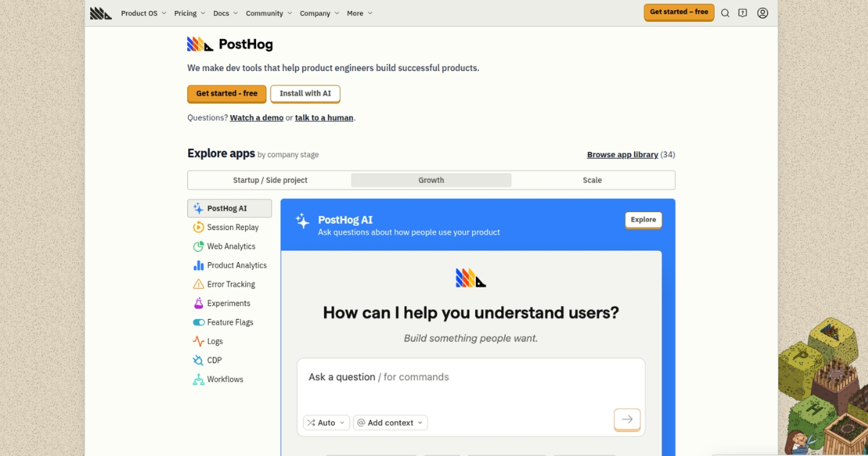Select the Scale tab
The height and width of the screenshot is (456, 868).
coord(592,180)
